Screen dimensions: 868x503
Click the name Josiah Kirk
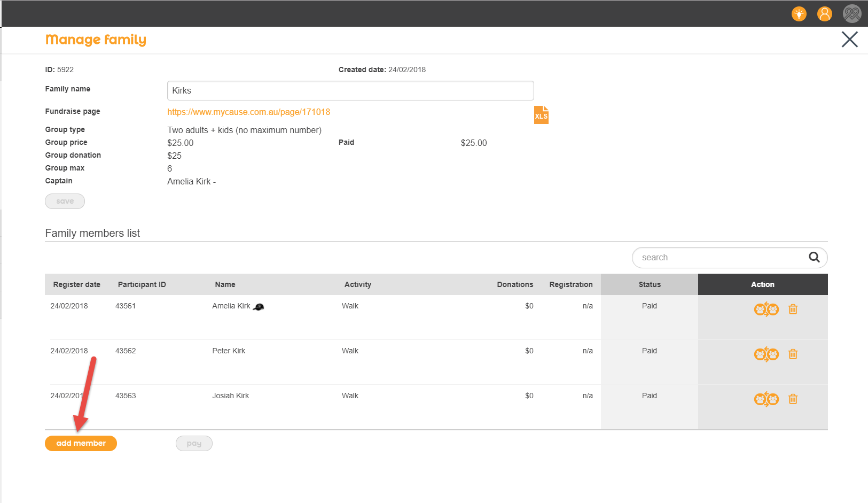tap(230, 396)
